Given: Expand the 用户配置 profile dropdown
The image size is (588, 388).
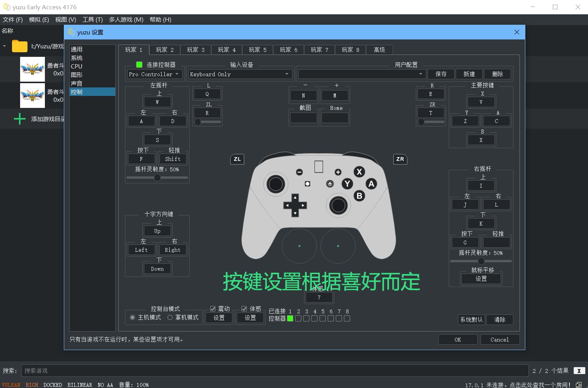Looking at the screenshot, I should (361, 74).
